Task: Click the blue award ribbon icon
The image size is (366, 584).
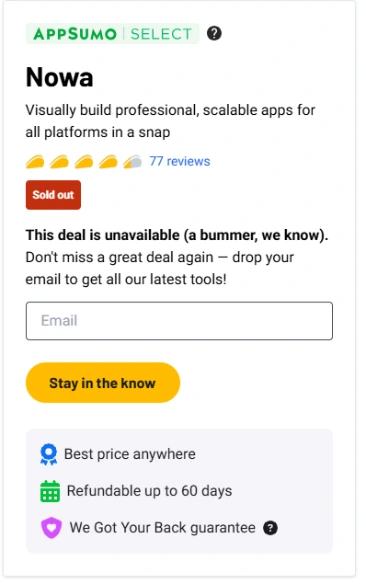Action: click(x=48, y=454)
